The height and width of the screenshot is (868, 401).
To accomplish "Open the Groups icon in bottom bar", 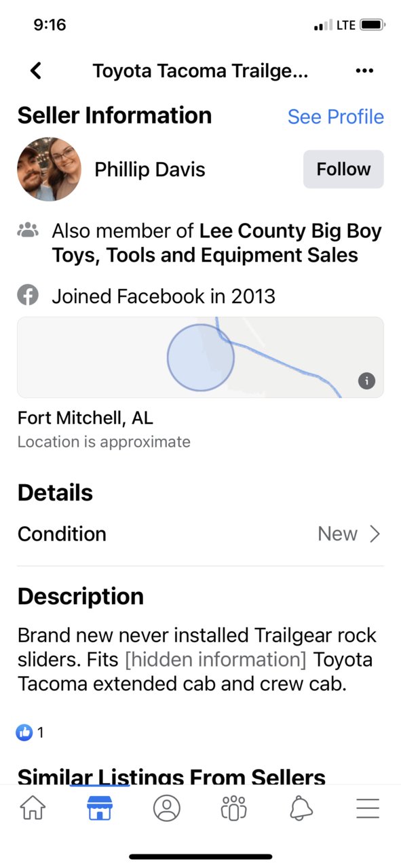I will pos(234,808).
